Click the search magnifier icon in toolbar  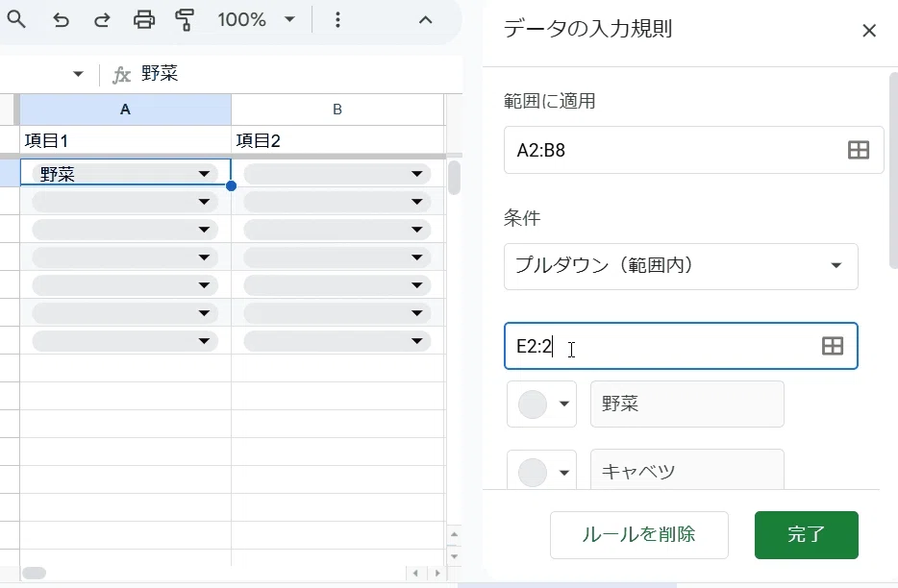click(16, 19)
